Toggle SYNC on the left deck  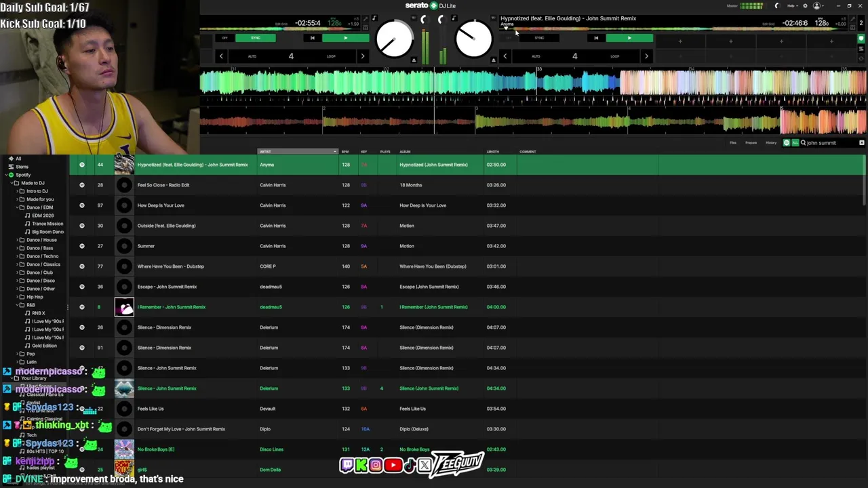click(x=256, y=38)
